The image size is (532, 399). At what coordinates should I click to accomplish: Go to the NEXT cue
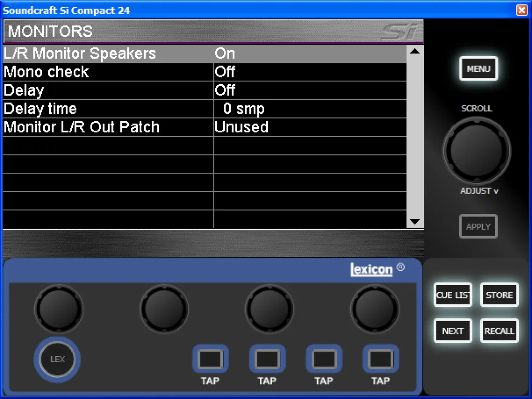[x=453, y=331]
